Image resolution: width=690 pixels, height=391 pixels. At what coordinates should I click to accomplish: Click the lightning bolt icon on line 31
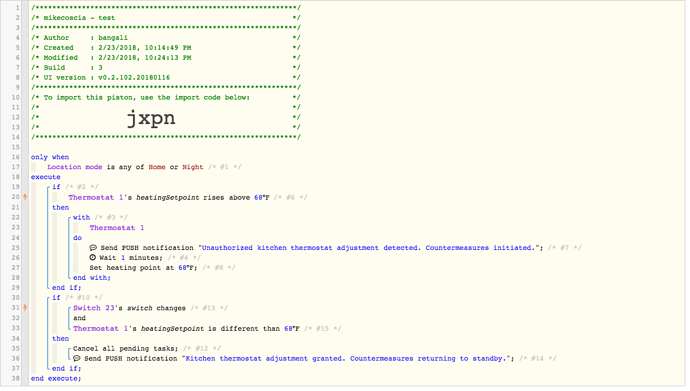point(25,308)
